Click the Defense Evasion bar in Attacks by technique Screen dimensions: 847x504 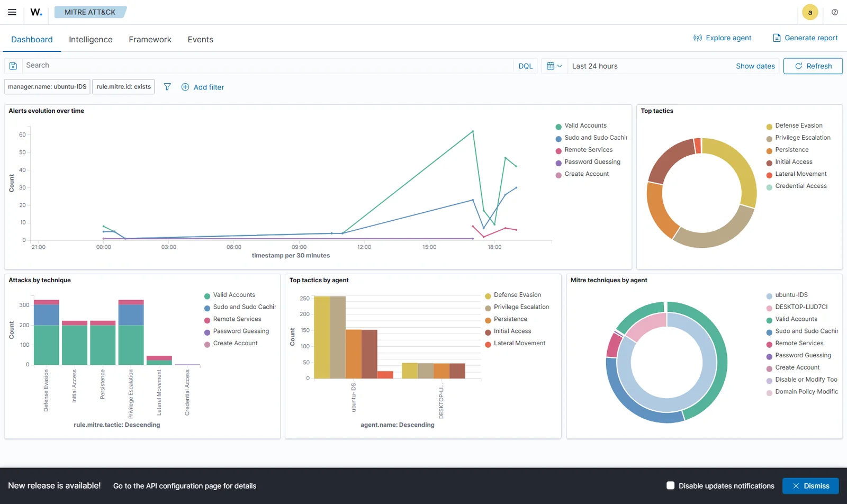point(46,332)
